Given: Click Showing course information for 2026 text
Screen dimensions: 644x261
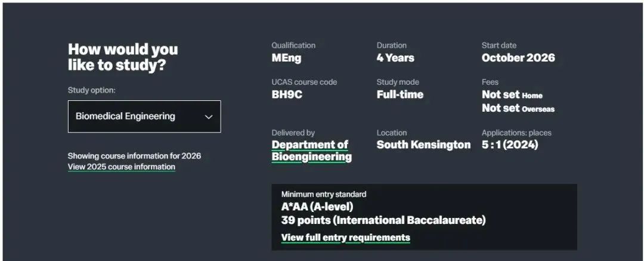Looking at the screenshot, I should (x=134, y=156).
